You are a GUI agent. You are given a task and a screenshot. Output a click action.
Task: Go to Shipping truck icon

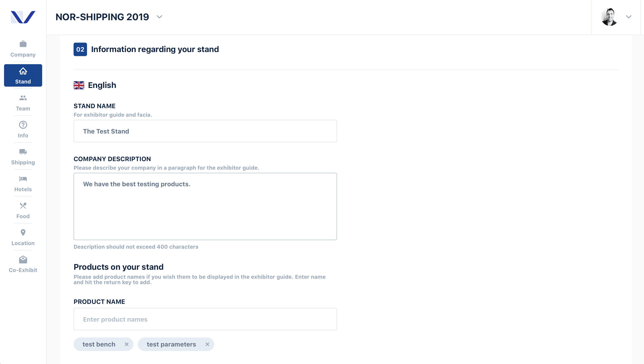point(23,152)
